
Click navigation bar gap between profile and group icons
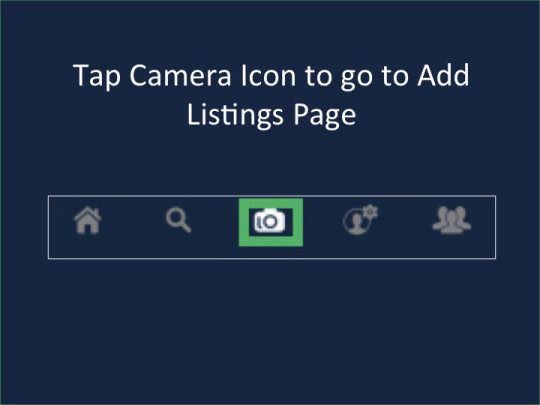(405, 227)
